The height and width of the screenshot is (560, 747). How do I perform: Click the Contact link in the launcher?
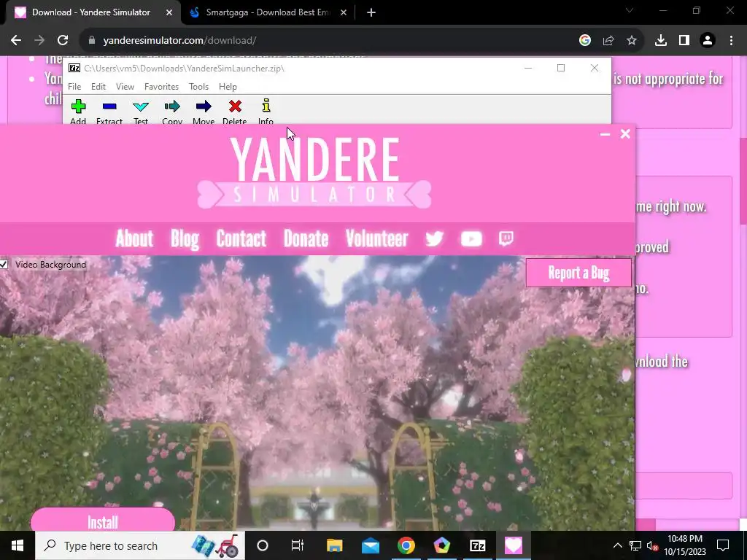[241, 238]
